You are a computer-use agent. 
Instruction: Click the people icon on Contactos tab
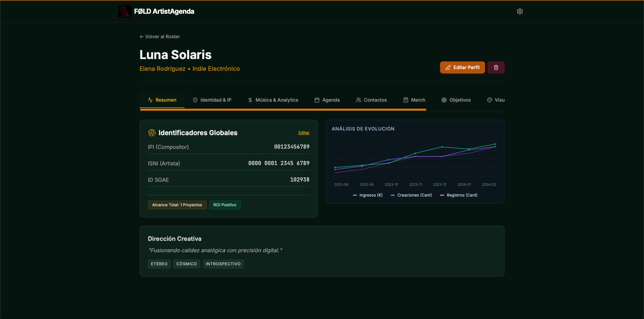tap(359, 100)
